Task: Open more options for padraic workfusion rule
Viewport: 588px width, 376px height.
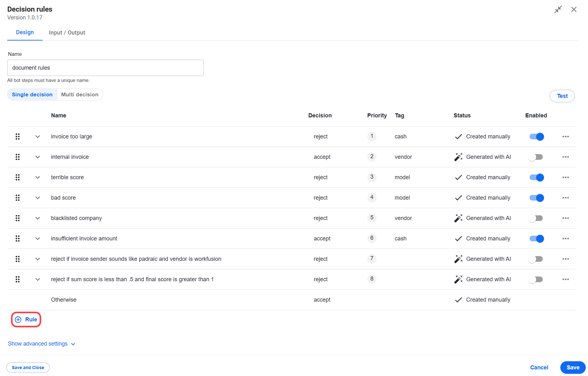Action: pos(566,259)
